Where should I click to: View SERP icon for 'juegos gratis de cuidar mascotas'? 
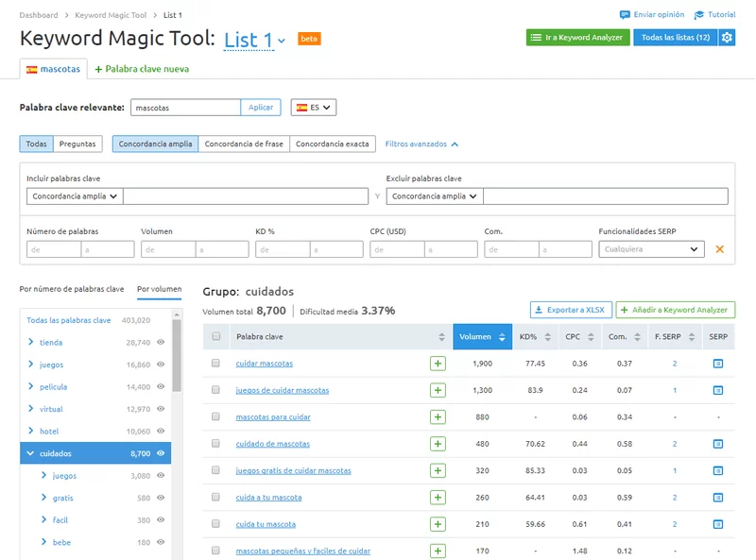(718, 470)
